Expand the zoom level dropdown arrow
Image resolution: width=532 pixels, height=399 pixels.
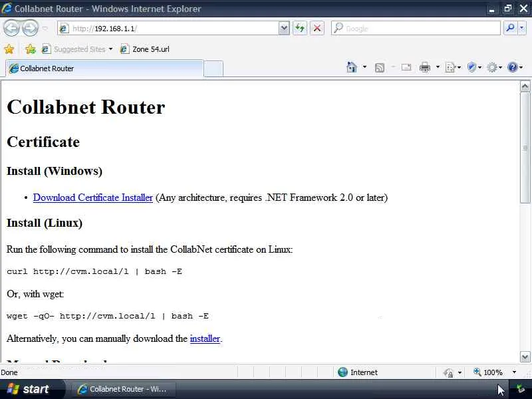(514, 372)
